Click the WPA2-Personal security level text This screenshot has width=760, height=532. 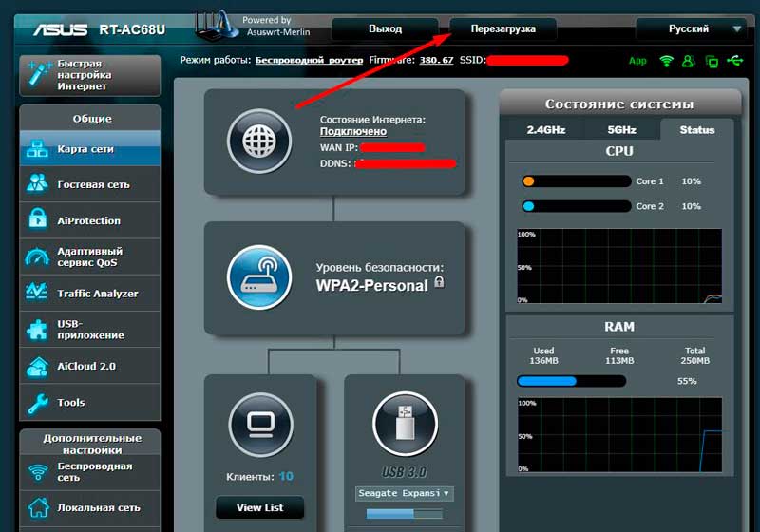(372, 285)
